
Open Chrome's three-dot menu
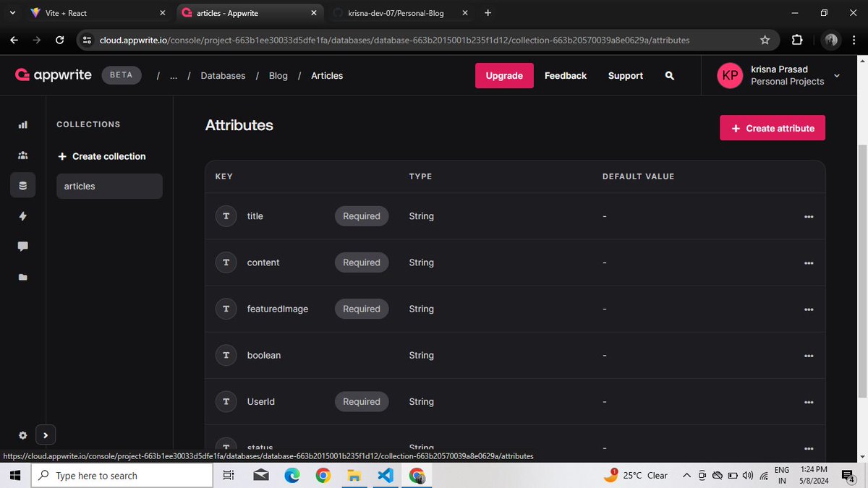(x=855, y=40)
